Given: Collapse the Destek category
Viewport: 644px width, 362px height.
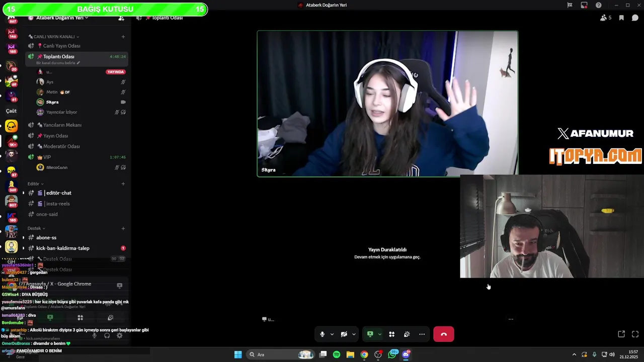Looking at the screenshot, I should [x=36, y=228].
